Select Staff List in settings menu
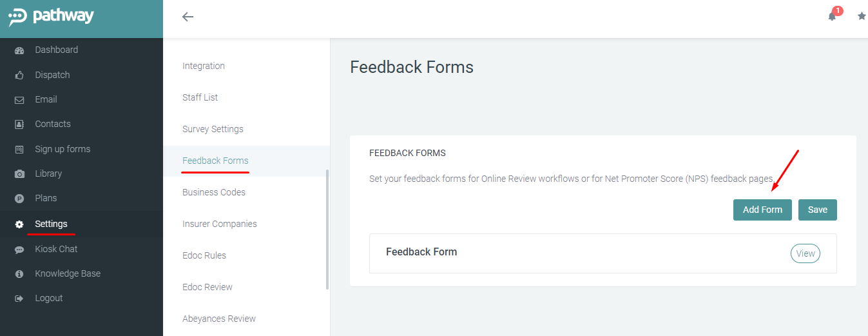868x336 pixels. tap(200, 97)
